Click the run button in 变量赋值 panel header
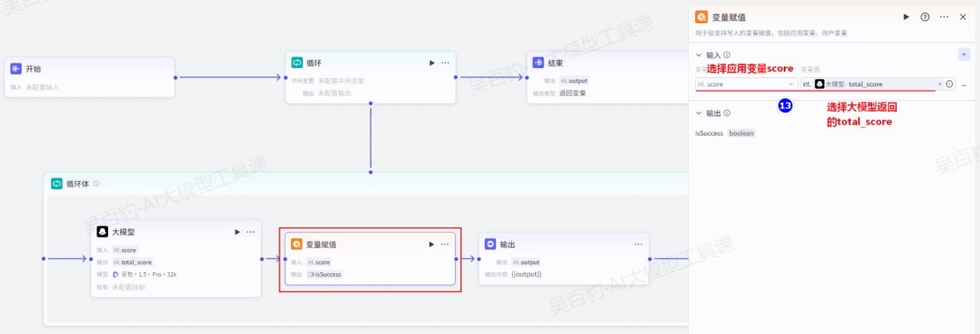980x334 pixels. [907, 17]
